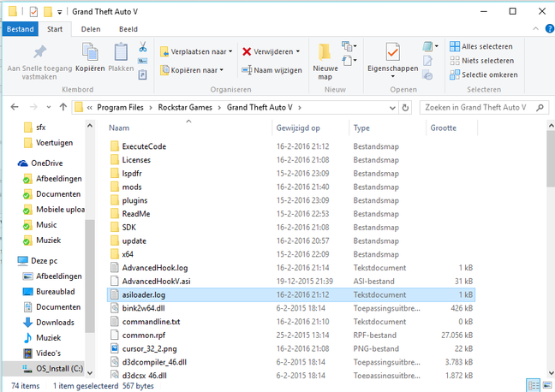555x392 pixels.
Task: Go back with the left arrow
Action: [x=15, y=107]
